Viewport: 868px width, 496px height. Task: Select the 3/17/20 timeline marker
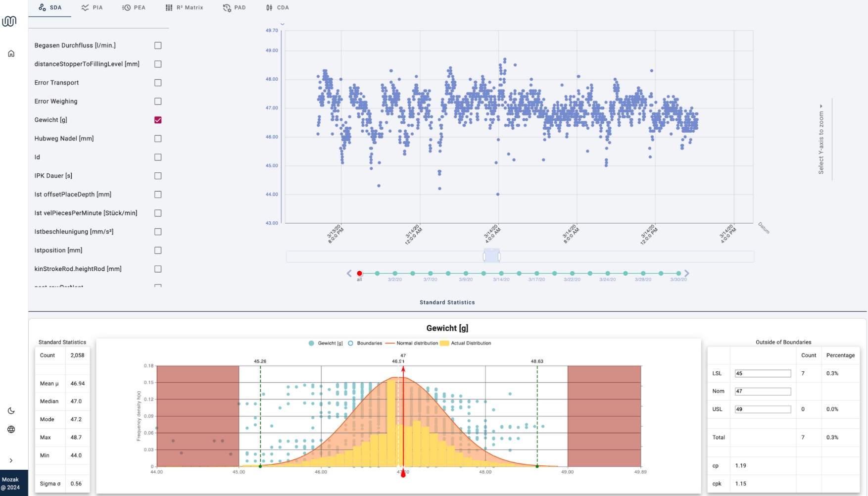click(x=537, y=273)
